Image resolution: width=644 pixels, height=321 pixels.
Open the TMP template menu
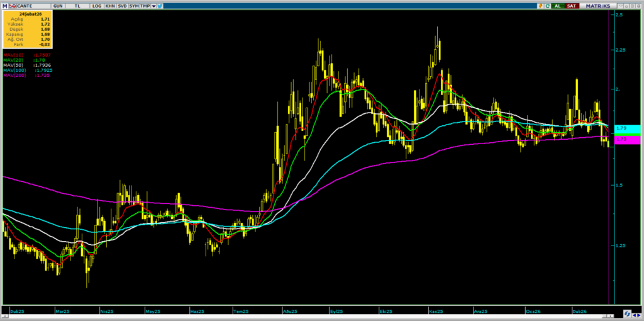coord(145,6)
